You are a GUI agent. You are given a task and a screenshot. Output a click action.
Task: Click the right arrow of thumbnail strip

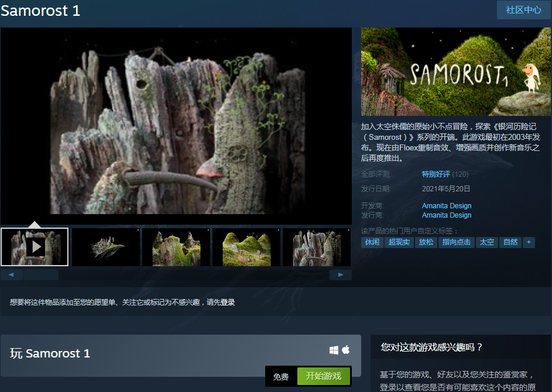coord(341,275)
